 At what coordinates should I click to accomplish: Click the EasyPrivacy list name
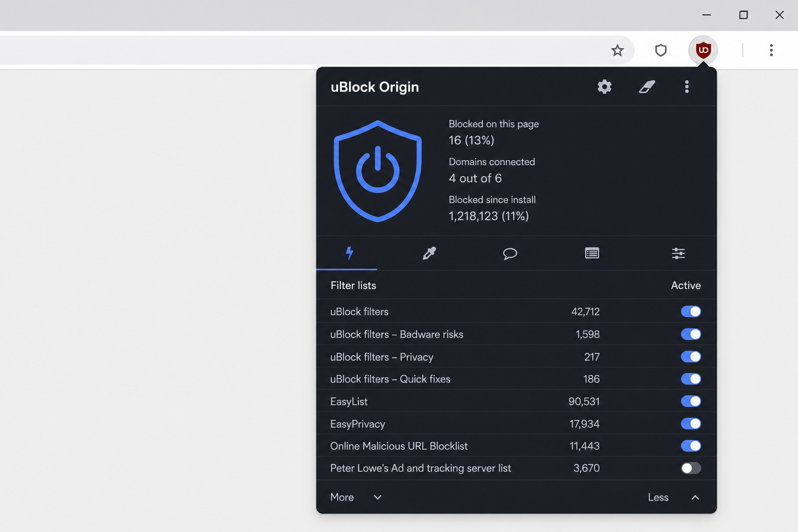click(x=357, y=424)
